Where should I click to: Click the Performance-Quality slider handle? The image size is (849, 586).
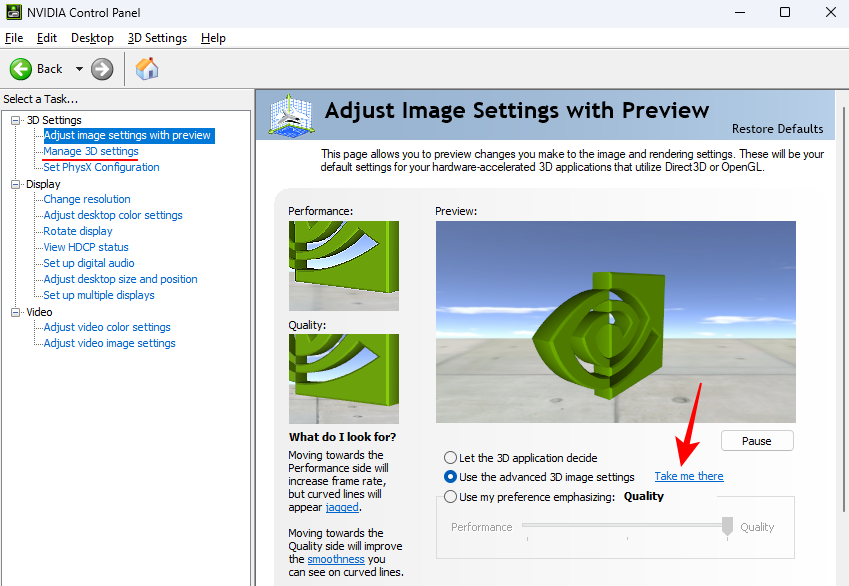click(728, 526)
